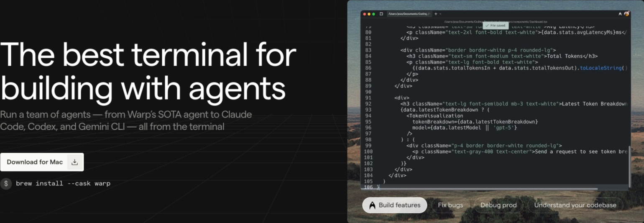Open the user avatar in terminal title bar

626,14
